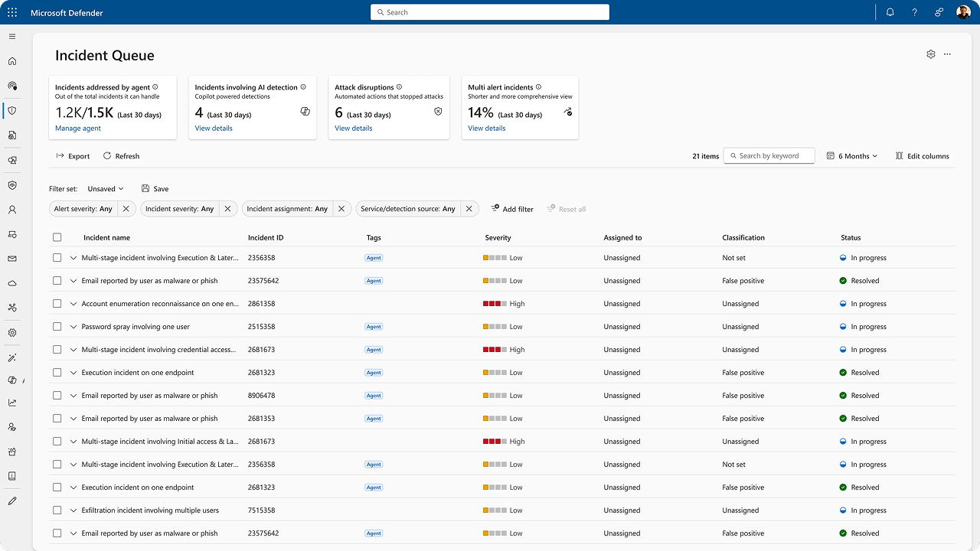
Task: Open the more options ellipsis menu
Action: pyautogui.click(x=948, y=54)
